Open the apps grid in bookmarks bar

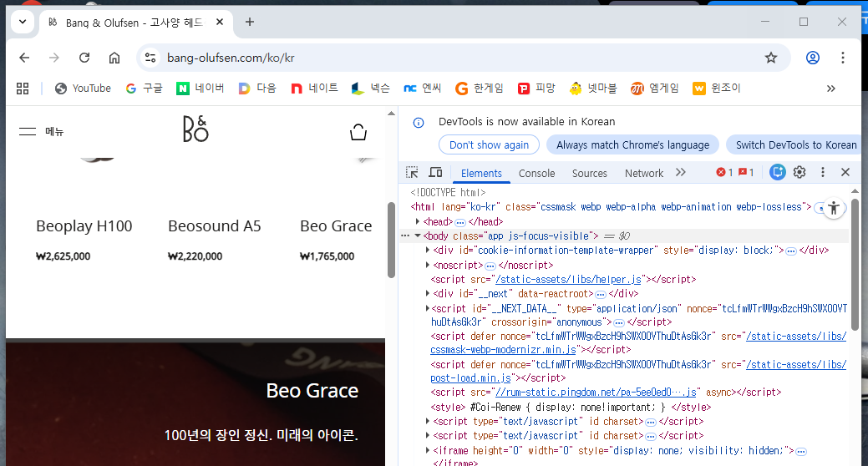23,89
